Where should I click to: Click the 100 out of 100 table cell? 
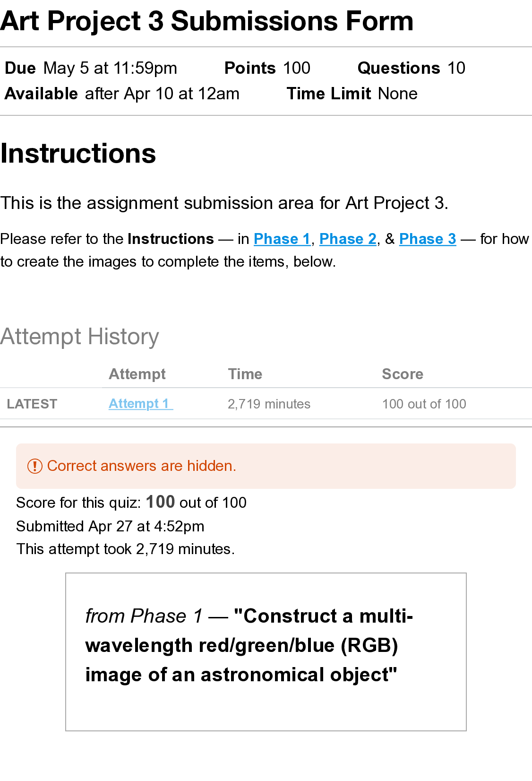coord(424,404)
